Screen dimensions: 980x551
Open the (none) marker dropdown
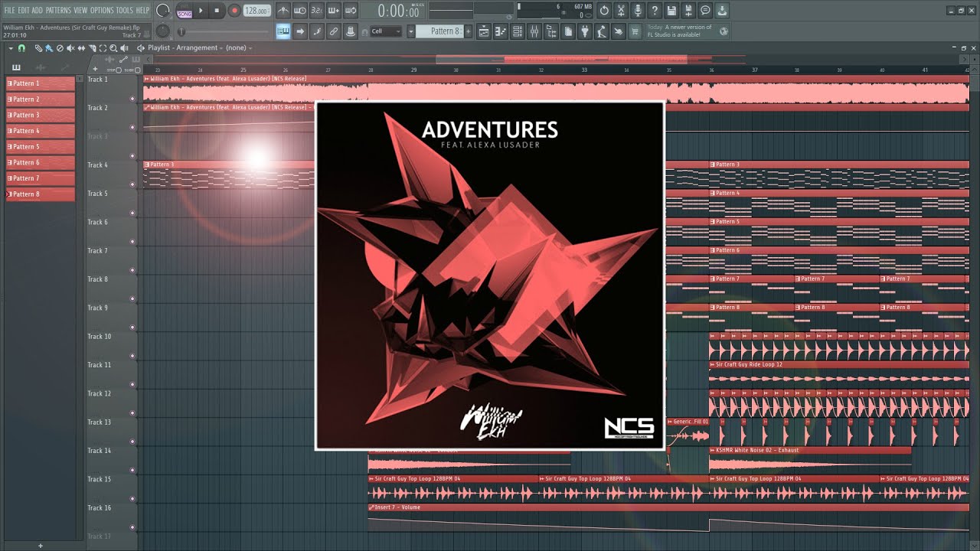(x=239, y=47)
